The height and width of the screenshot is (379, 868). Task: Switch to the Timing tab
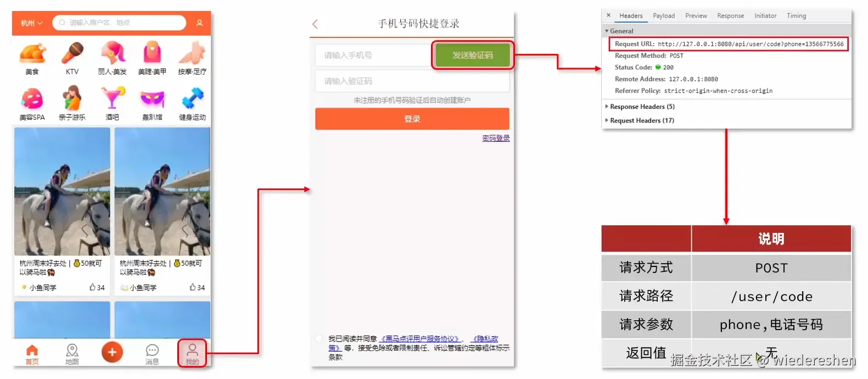point(796,16)
